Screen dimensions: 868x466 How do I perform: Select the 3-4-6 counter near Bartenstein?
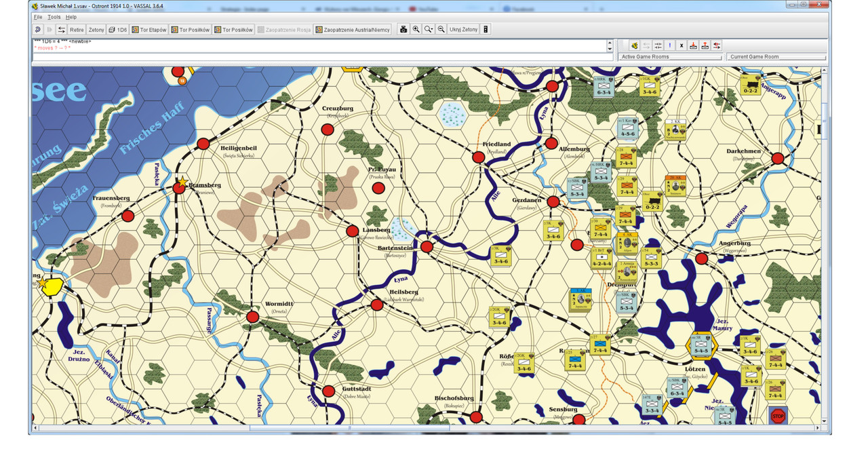(500, 256)
